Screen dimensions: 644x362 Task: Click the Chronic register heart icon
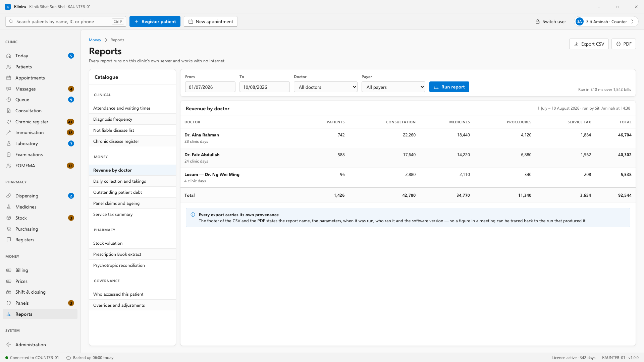pyautogui.click(x=9, y=122)
